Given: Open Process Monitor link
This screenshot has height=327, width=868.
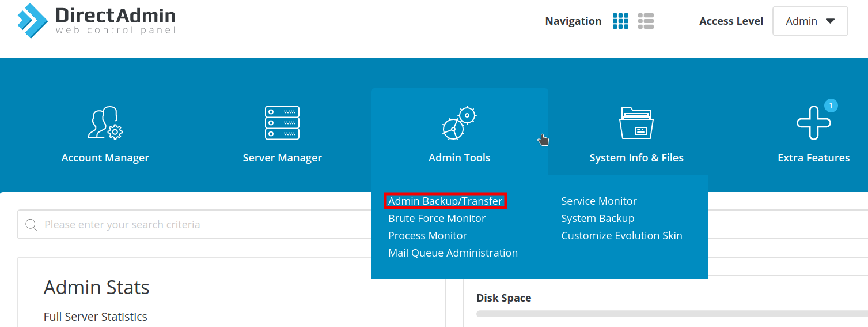Looking at the screenshot, I should tap(427, 236).
